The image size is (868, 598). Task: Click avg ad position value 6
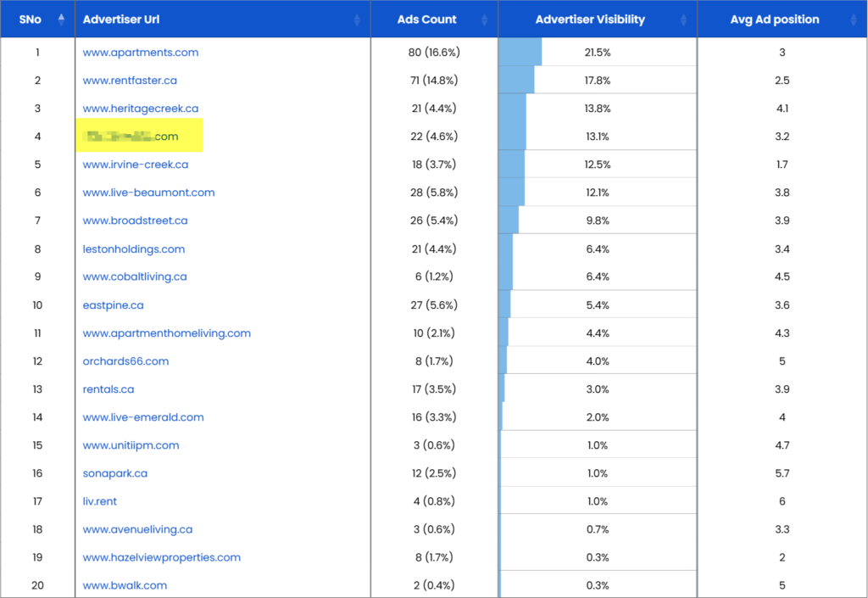782,501
